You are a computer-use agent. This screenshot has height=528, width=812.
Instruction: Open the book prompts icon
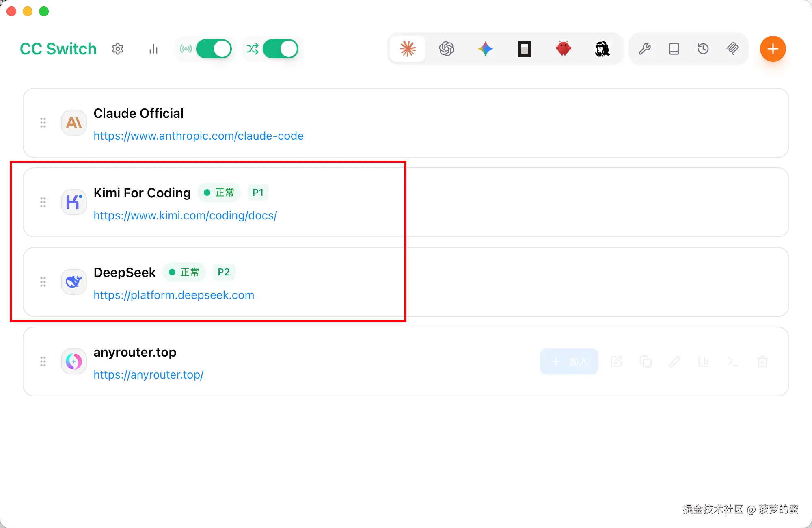(x=674, y=49)
